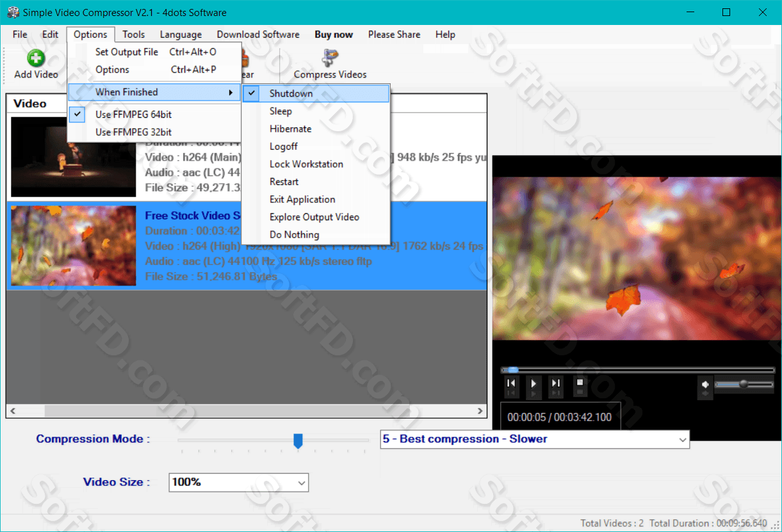This screenshot has width=782, height=532.
Task: Close the Simple Video Compressor window
Action: (x=762, y=12)
